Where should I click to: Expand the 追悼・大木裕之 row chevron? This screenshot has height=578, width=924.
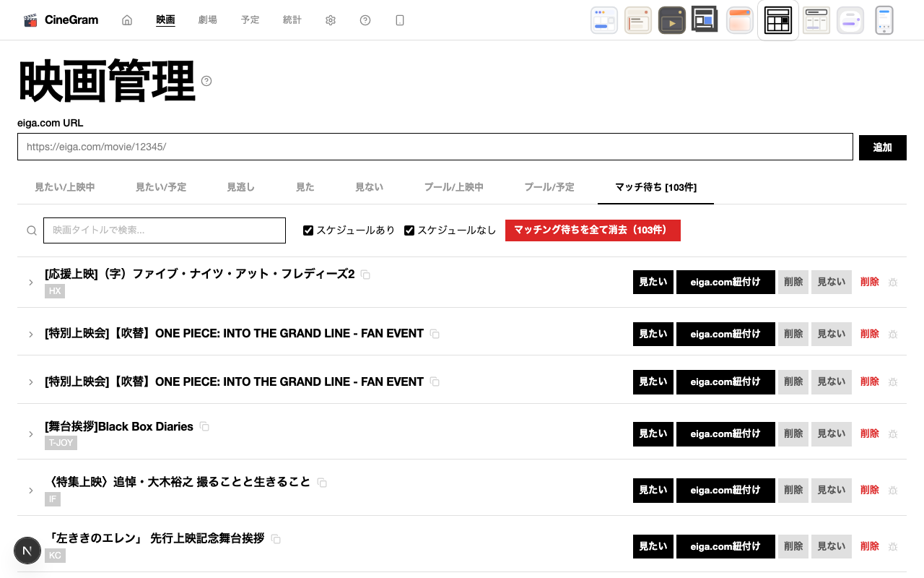(31, 490)
